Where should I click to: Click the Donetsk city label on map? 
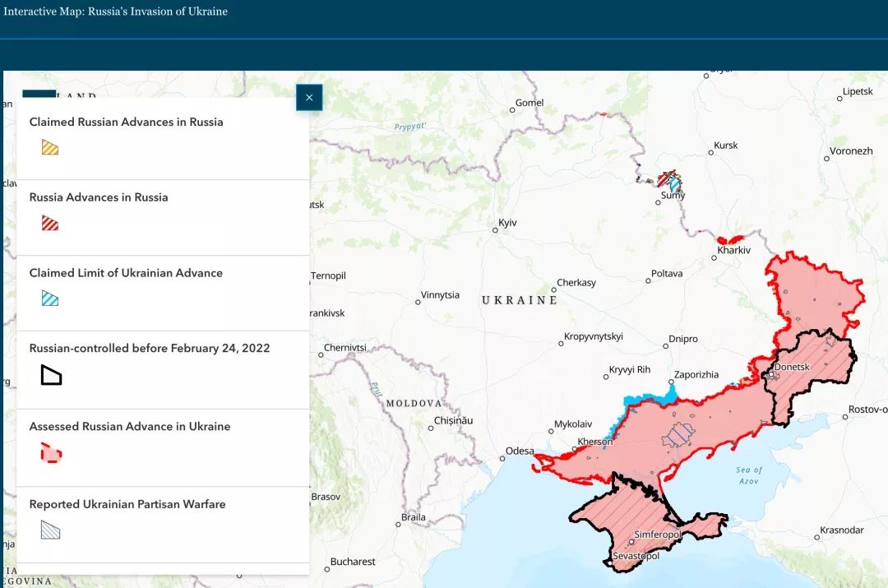click(x=792, y=367)
